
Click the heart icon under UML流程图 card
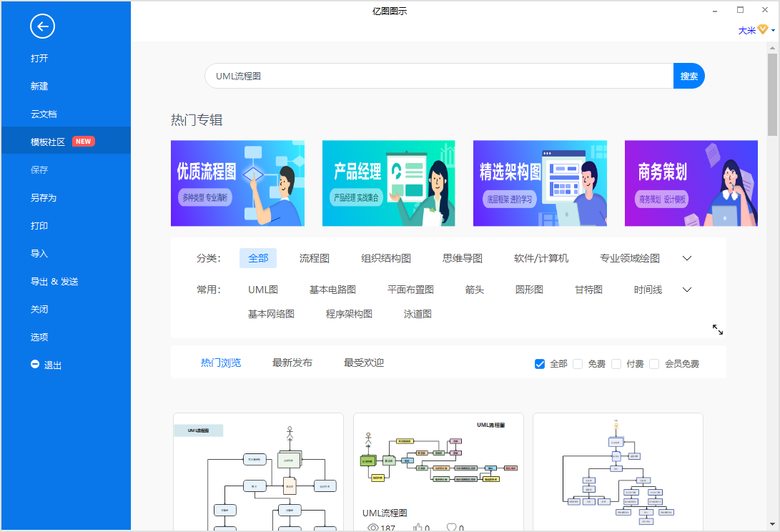(451, 527)
